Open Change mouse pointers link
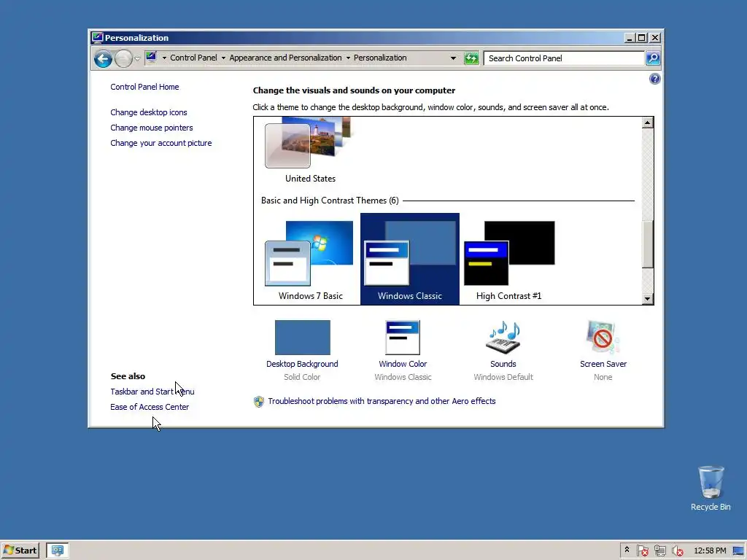The width and height of the screenshot is (747, 560). click(152, 128)
